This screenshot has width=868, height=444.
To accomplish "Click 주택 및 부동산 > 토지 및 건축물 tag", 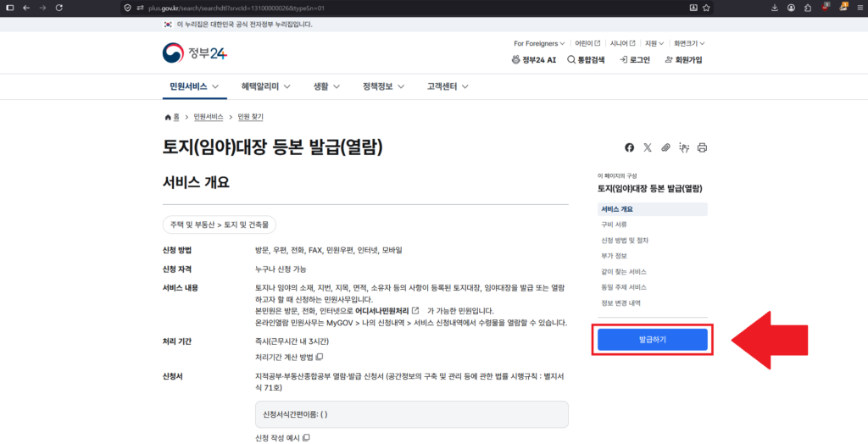I will (x=220, y=225).
